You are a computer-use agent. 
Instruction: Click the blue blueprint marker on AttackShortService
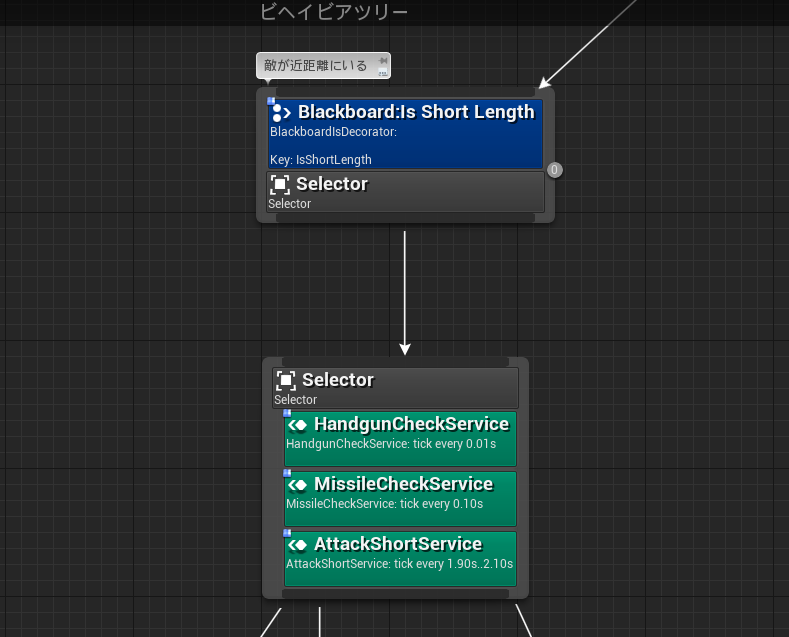288,533
